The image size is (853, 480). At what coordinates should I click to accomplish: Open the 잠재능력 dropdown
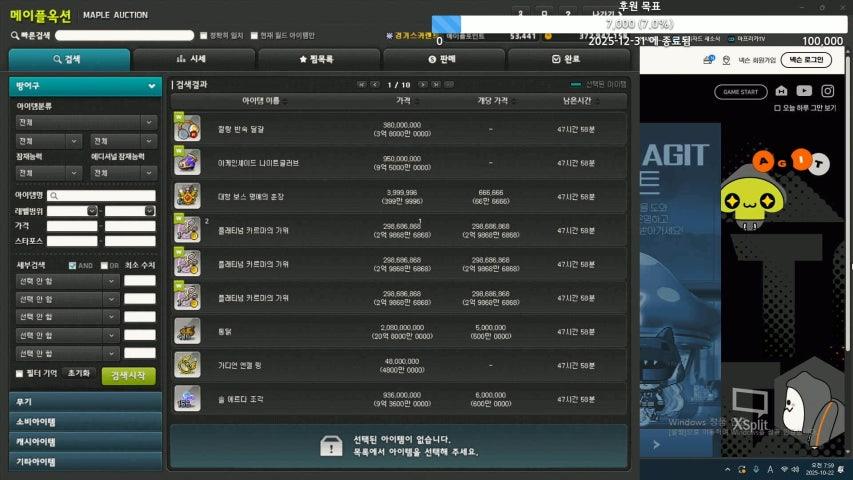click(47, 173)
